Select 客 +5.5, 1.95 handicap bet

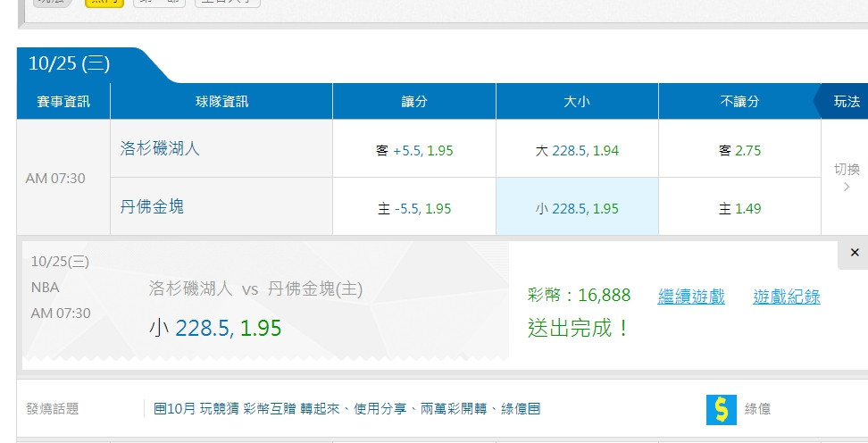pyautogui.click(x=414, y=150)
